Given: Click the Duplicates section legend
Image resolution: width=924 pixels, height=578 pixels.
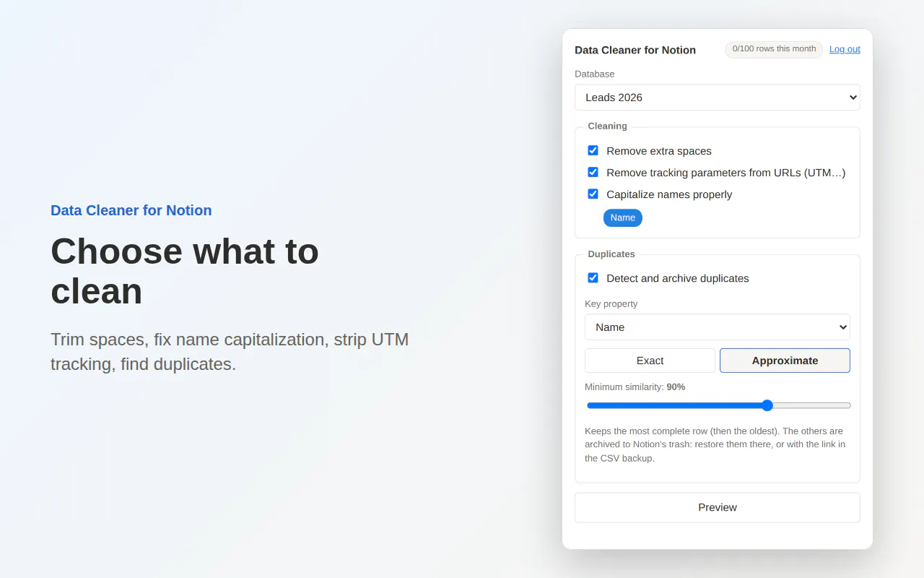Looking at the screenshot, I should click(x=611, y=254).
